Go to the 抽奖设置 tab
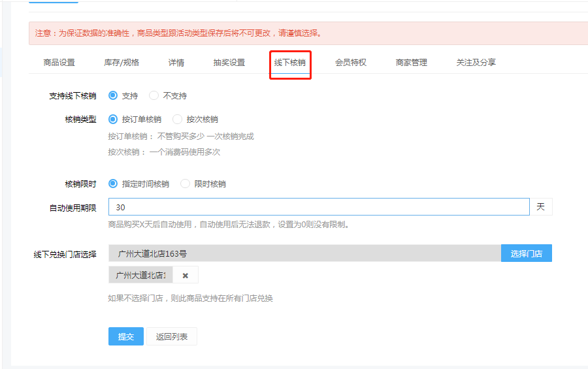The width and height of the screenshot is (588, 369). coord(229,63)
